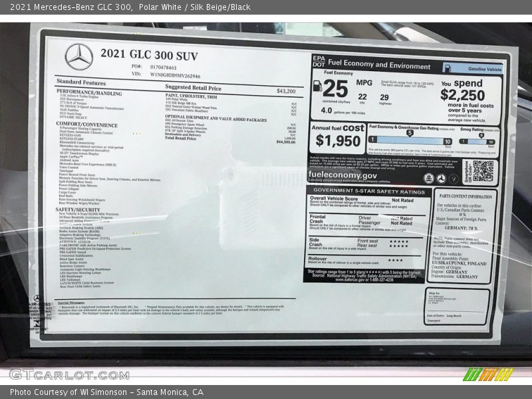Click the 'Standard Features' heading
The width and height of the screenshot is (532, 399).
coord(81,82)
